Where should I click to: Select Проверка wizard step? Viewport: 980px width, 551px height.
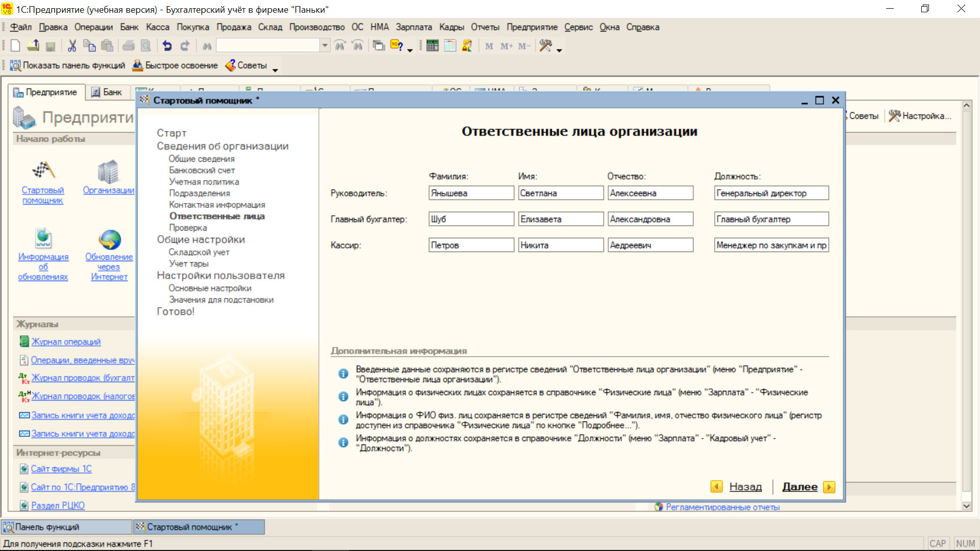[188, 228]
